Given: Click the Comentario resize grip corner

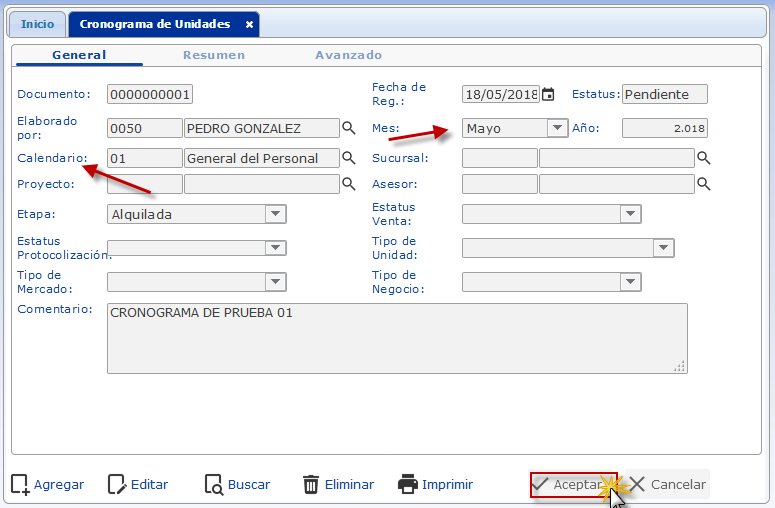Looking at the screenshot, I should 680,366.
